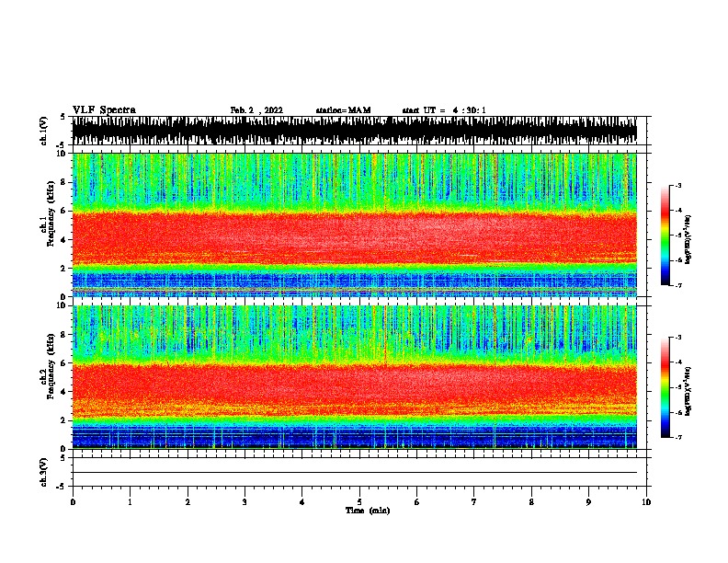Click the "ch.1(V)" axis label
Viewport: 728px width, 563px height.
[x=44, y=131]
